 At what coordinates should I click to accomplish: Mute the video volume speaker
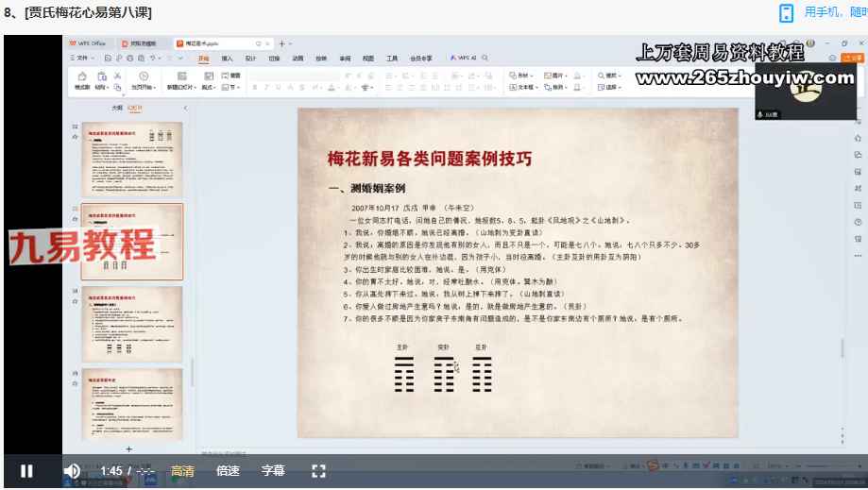tap(72, 470)
